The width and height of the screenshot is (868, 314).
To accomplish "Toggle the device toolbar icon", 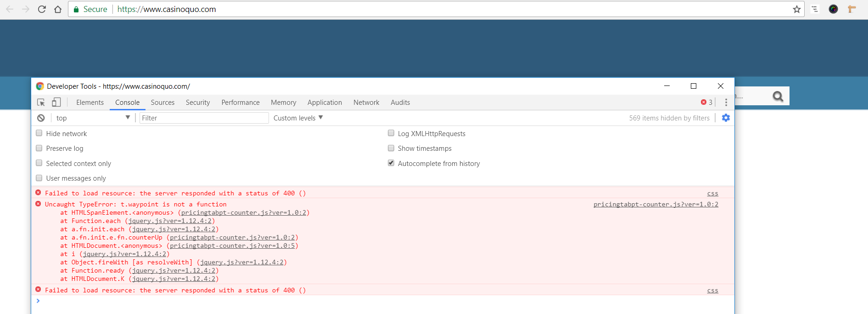I will click(56, 103).
